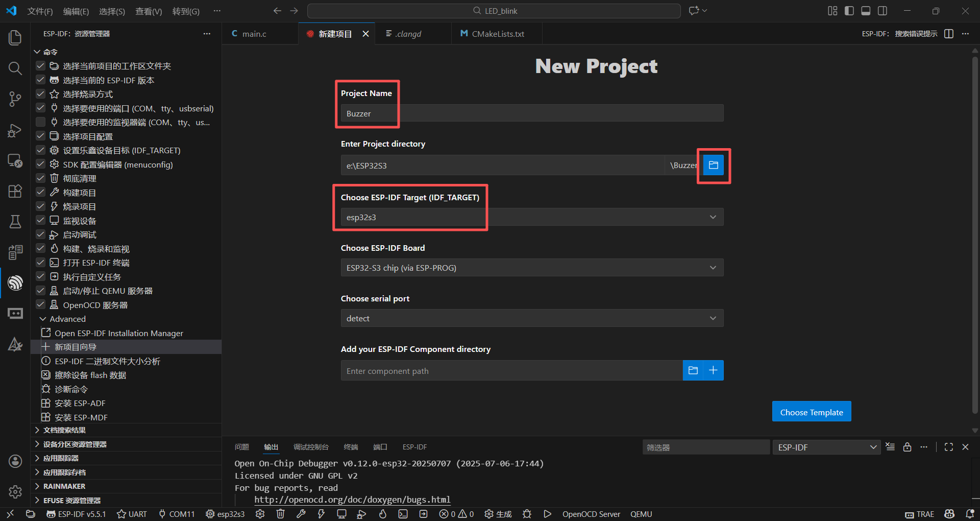
Task: Browse for component directory folder
Action: point(693,370)
